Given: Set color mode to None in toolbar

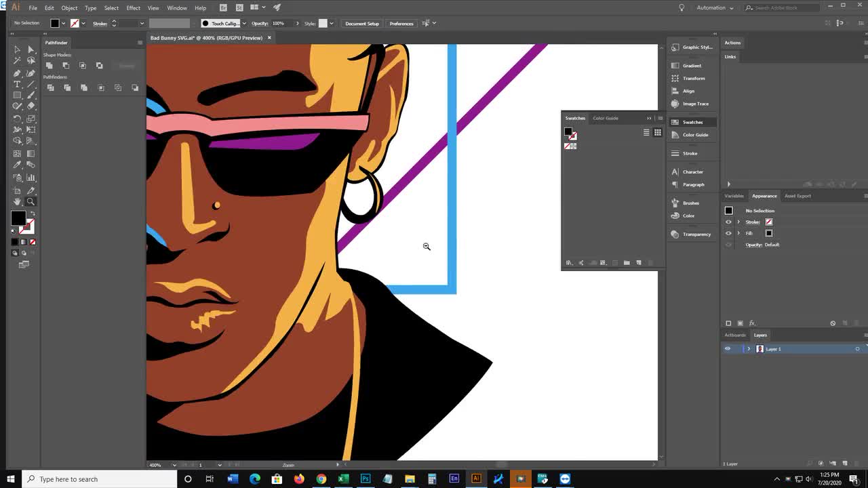Looking at the screenshot, I should coord(32,242).
